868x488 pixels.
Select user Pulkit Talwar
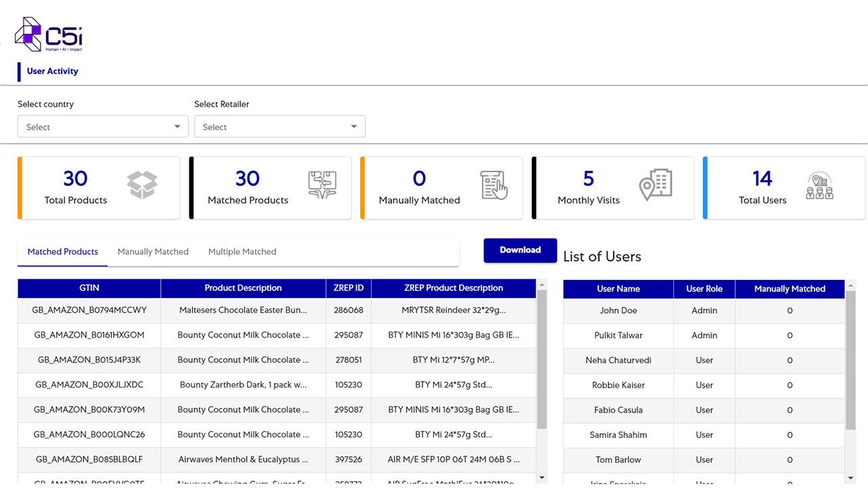(x=618, y=335)
